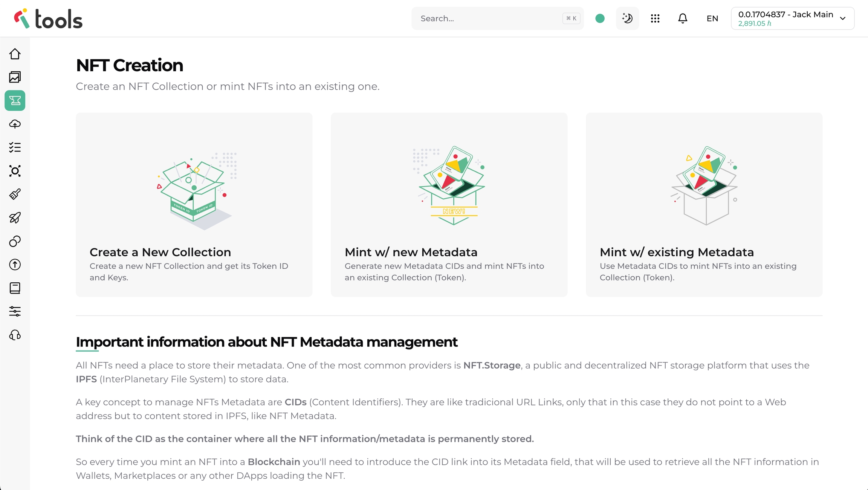
Task: Open the notifications bell
Action: (x=683, y=18)
